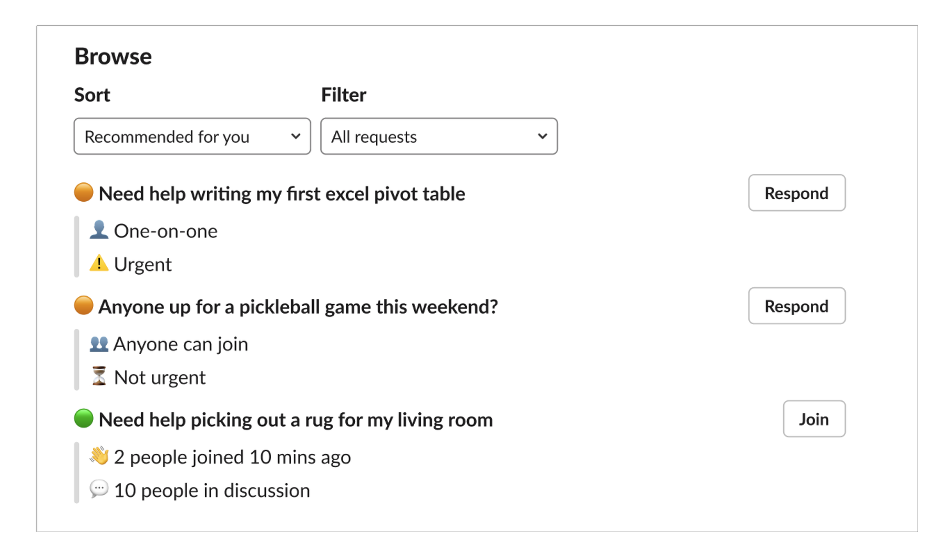Open 'Need help picking out a rug' request

click(295, 420)
